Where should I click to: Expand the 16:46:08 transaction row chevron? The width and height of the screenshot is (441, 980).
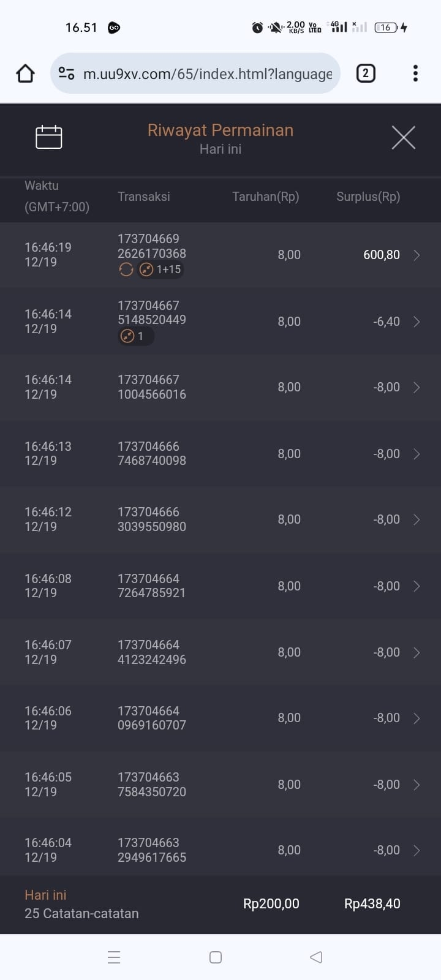click(x=417, y=586)
